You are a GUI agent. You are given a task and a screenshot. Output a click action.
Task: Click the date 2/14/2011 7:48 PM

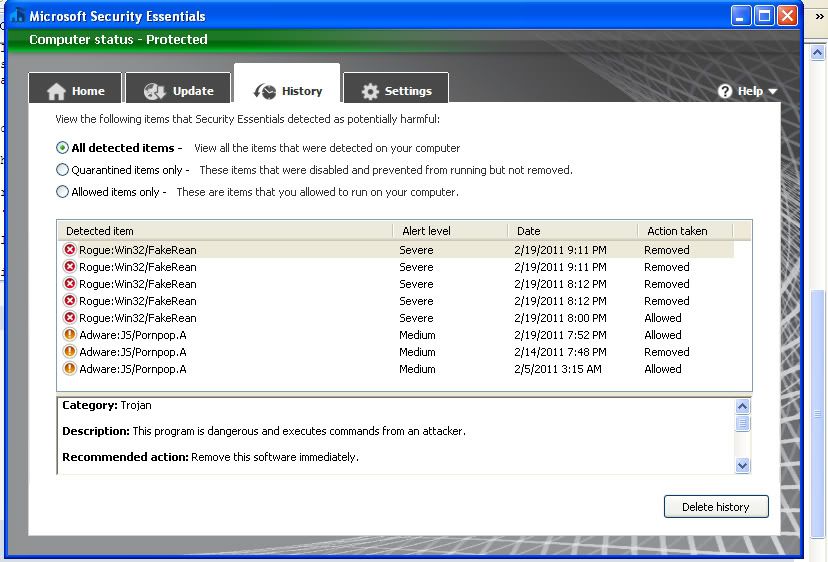pyautogui.click(x=560, y=352)
